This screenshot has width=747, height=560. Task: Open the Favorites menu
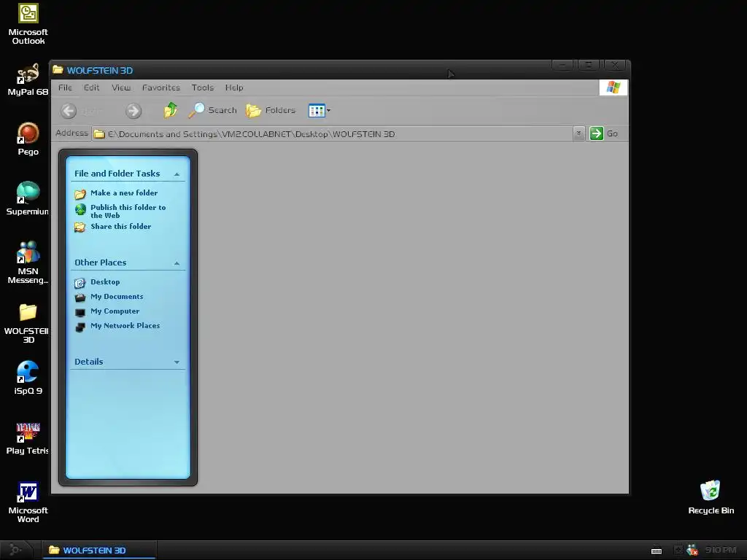[161, 87]
